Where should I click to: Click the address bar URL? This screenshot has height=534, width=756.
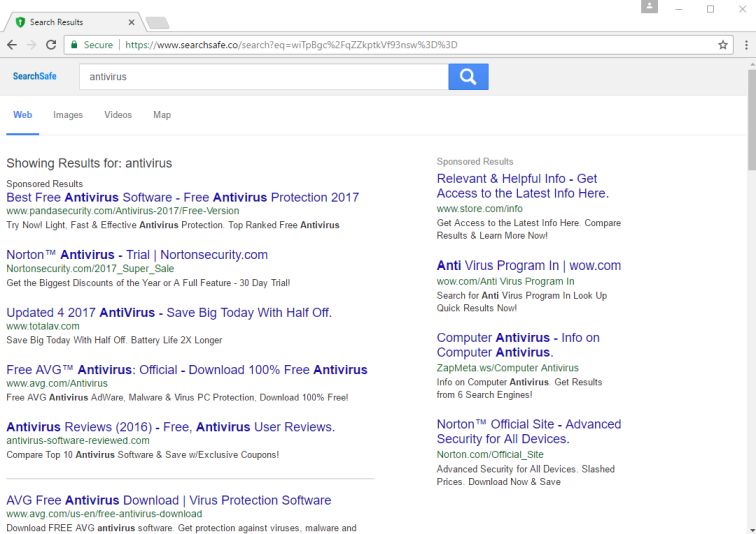point(291,45)
